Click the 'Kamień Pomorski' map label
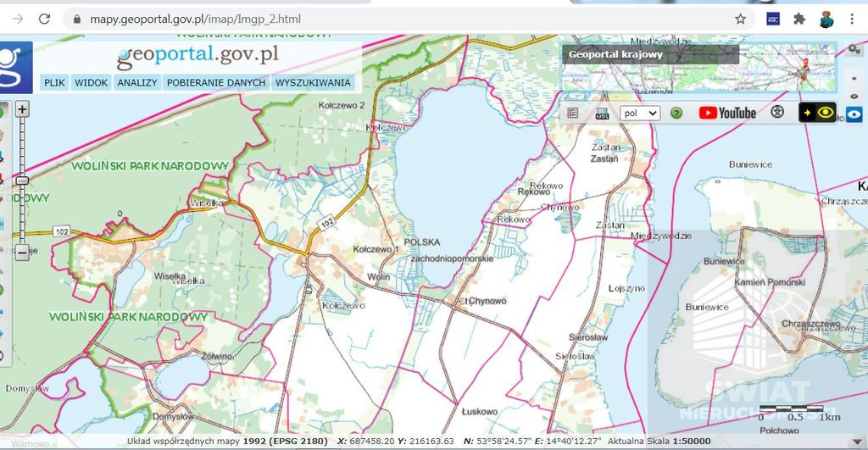Viewport: 868px width, 450px height. 770,282
